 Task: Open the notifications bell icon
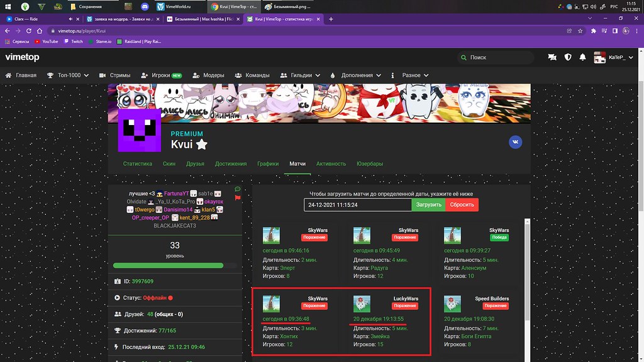(x=583, y=57)
